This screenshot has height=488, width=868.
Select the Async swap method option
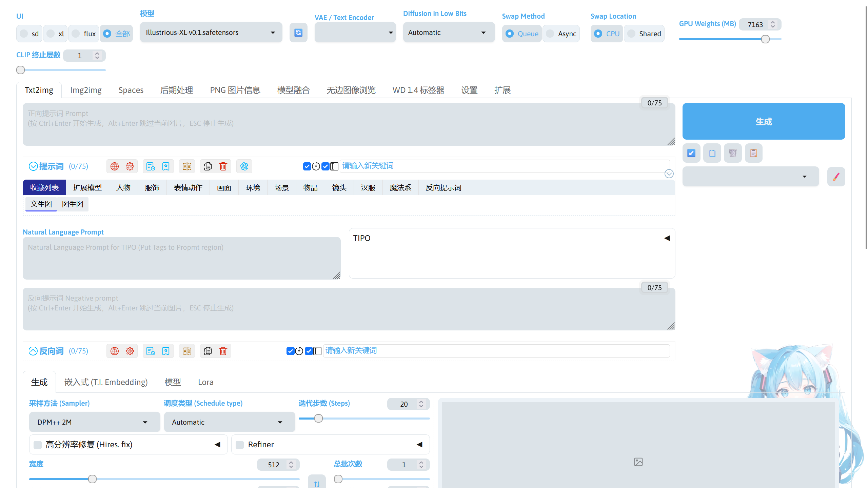click(550, 34)
